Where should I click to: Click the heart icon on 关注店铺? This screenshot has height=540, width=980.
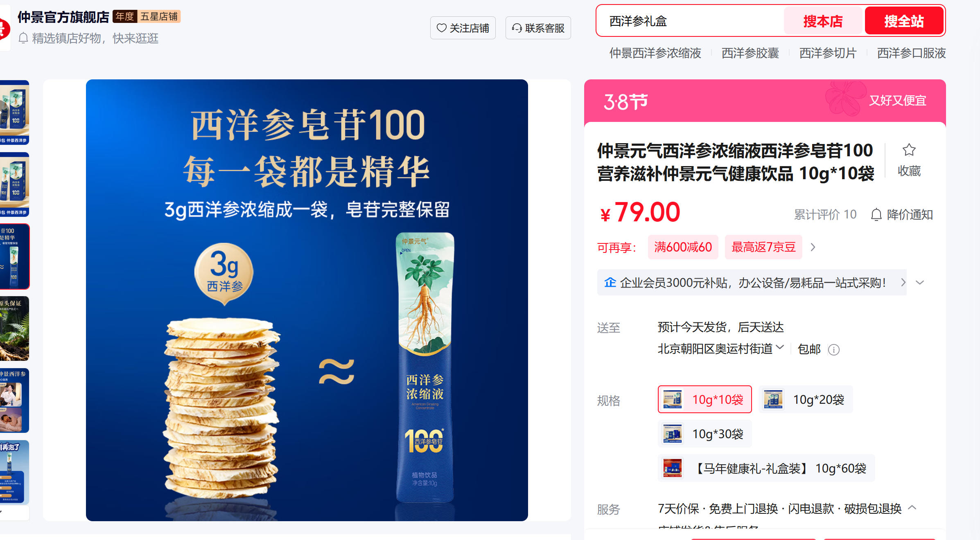coord(441,28)
